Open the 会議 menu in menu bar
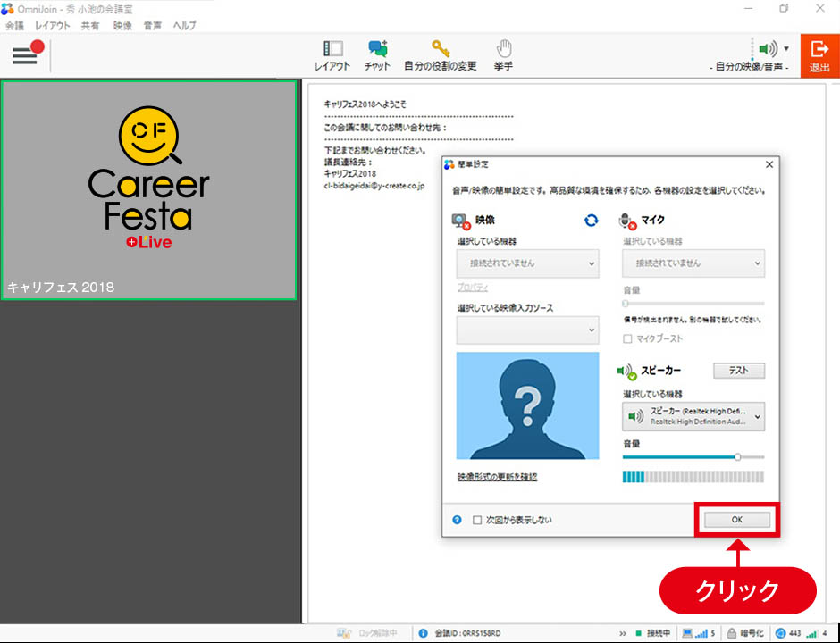The width and height of the screenshot is (840, 643). [15, 26]
